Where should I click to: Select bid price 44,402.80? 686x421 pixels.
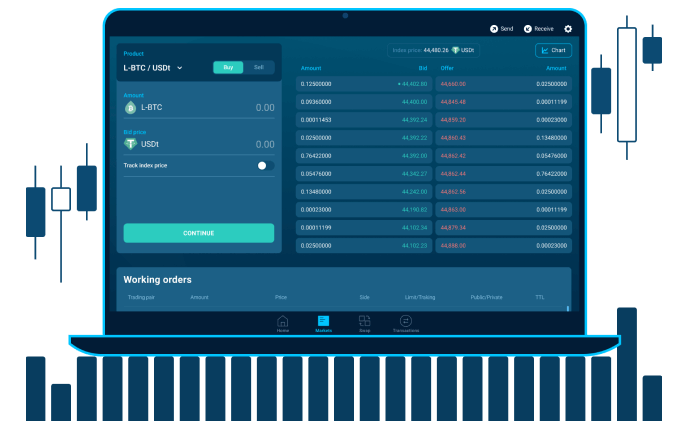pos(414,84)
